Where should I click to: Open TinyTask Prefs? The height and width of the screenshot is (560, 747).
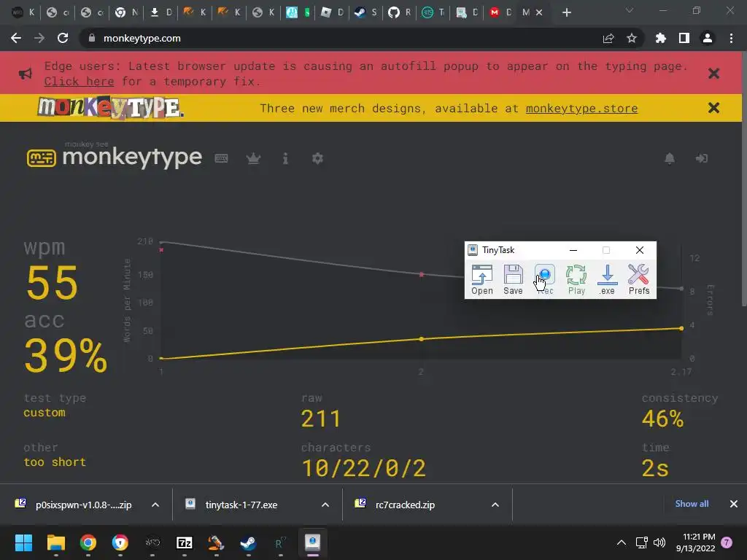638,279
